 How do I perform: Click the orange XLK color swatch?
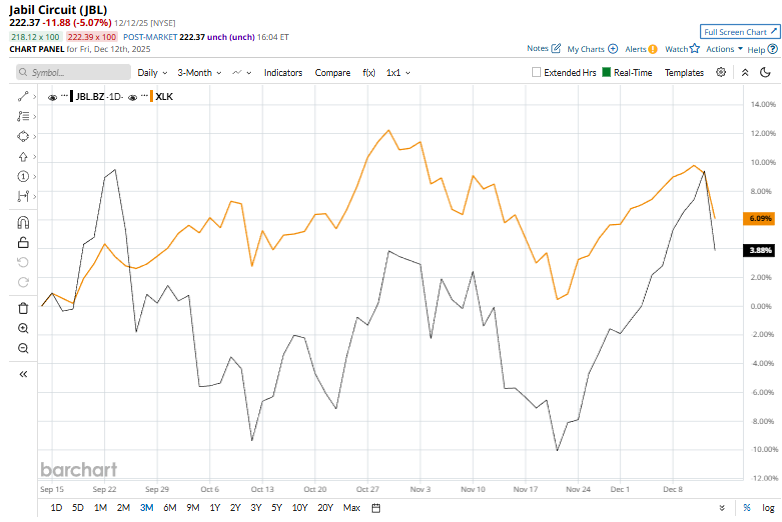(x=151, y=96)
